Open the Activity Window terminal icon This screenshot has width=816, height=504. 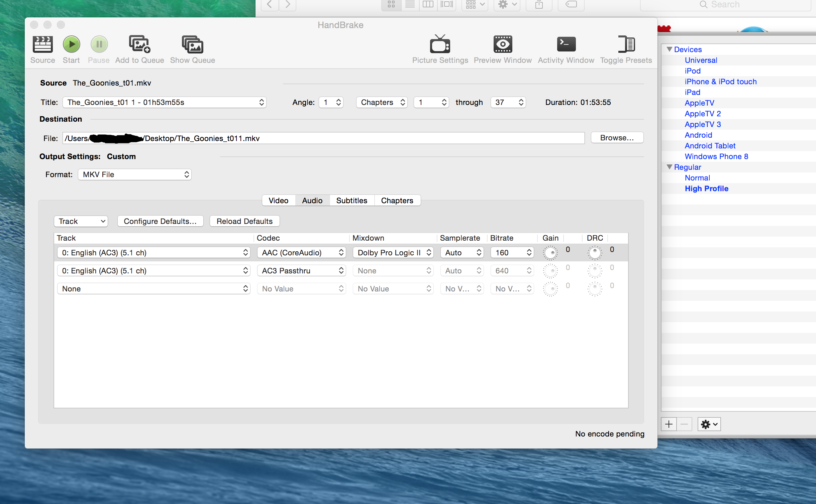click(566, 44)
